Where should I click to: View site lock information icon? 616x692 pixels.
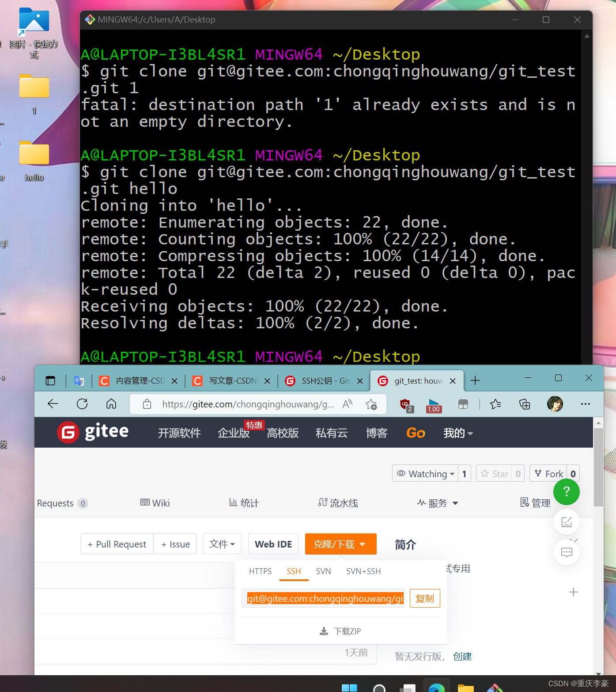147,404
